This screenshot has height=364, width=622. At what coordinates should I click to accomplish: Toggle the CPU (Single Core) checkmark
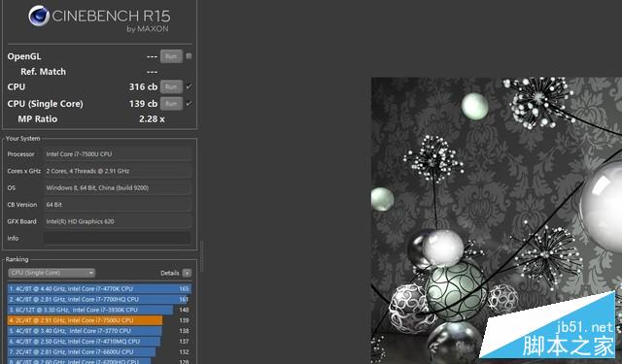pos(189,104)
